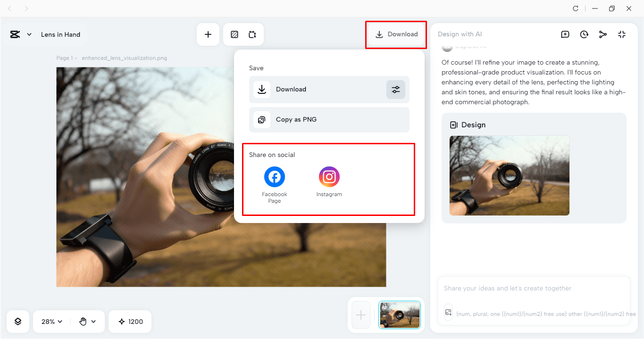The height and width of the screenshot is (339, 644).
Task: Open version history in Design with AI panel
Action: click(x=584, y=34)
